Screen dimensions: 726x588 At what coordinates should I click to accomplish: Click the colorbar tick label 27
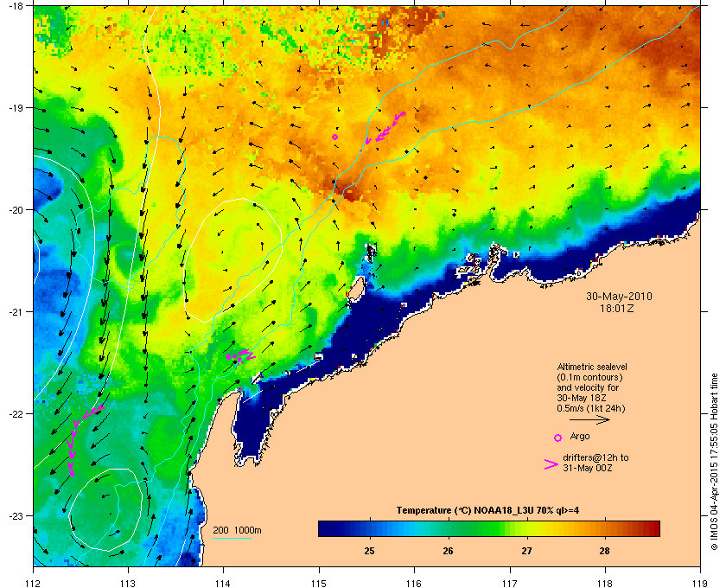[x=526, y=551]
